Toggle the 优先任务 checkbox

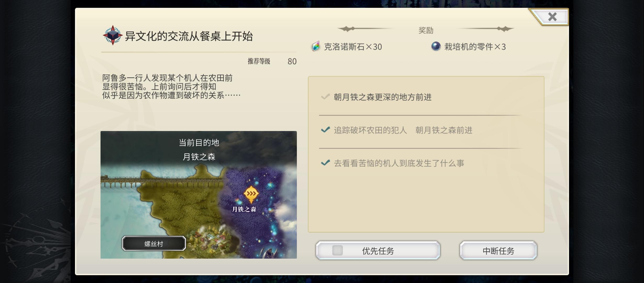point(337,251)
